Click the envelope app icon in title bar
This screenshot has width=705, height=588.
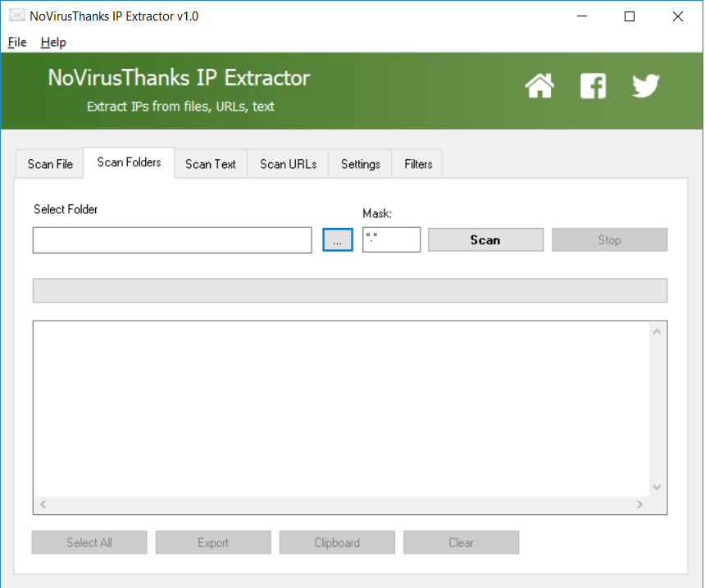pyautogui.click(x=17, y=16)
